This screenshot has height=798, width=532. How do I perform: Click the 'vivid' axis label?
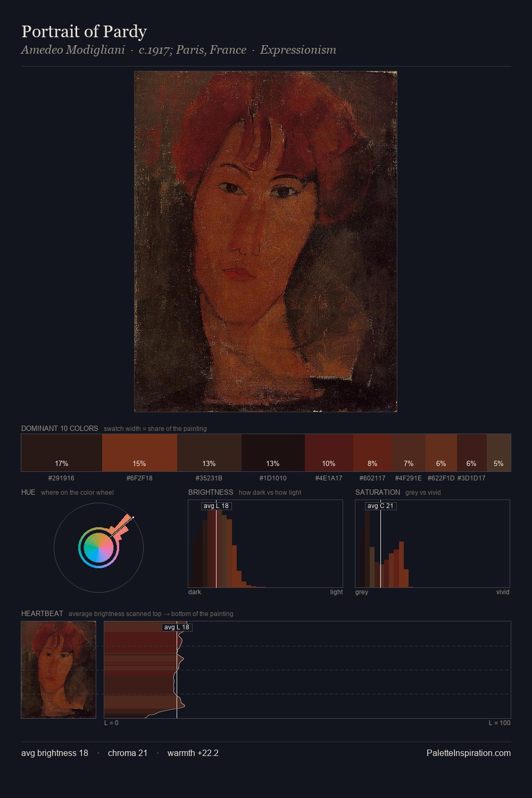(x=503, y=592)
